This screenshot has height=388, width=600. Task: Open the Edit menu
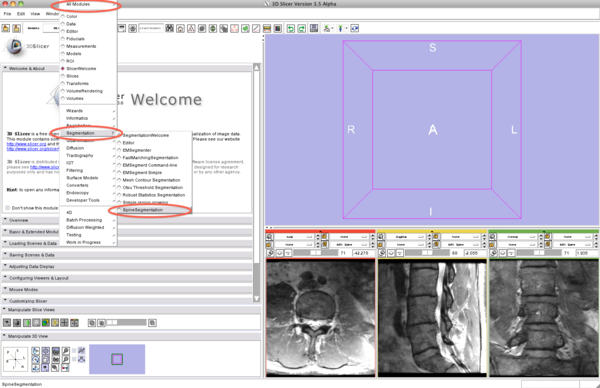click(x=21, y=14)
